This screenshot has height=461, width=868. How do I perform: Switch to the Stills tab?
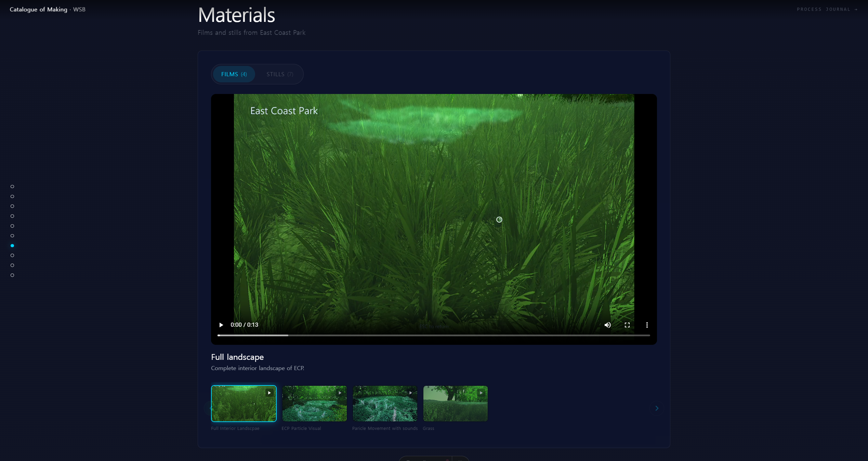[x=280, y=74]
